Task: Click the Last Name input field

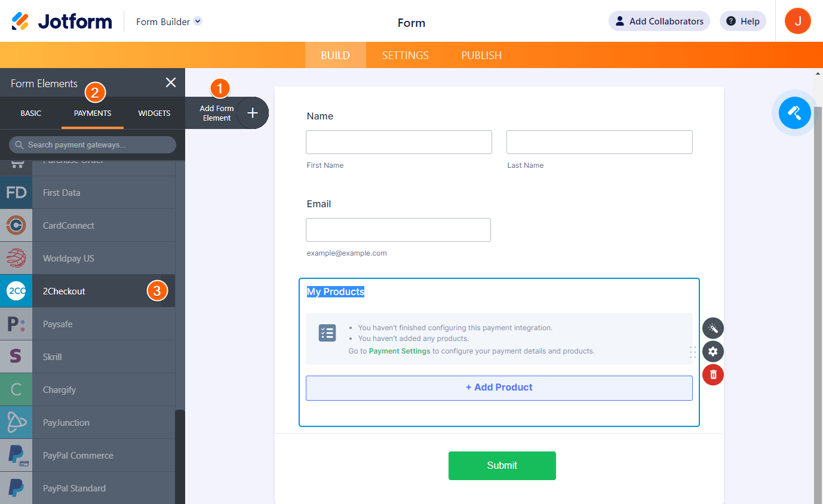Action: [600, 142]
